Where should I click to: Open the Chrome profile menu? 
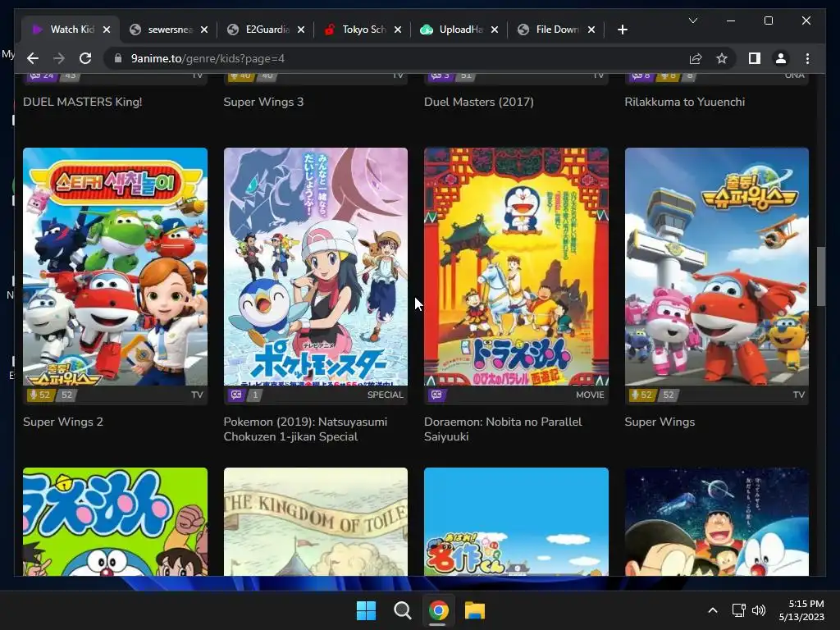click(781, 58)
